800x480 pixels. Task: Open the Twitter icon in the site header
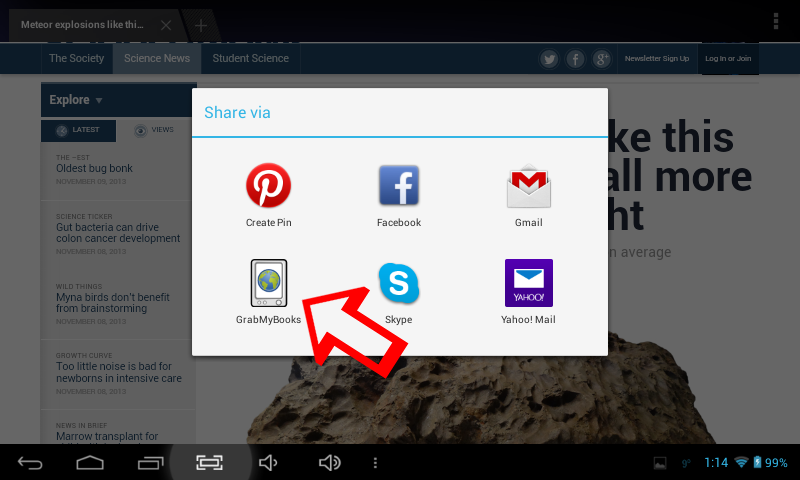549,59
